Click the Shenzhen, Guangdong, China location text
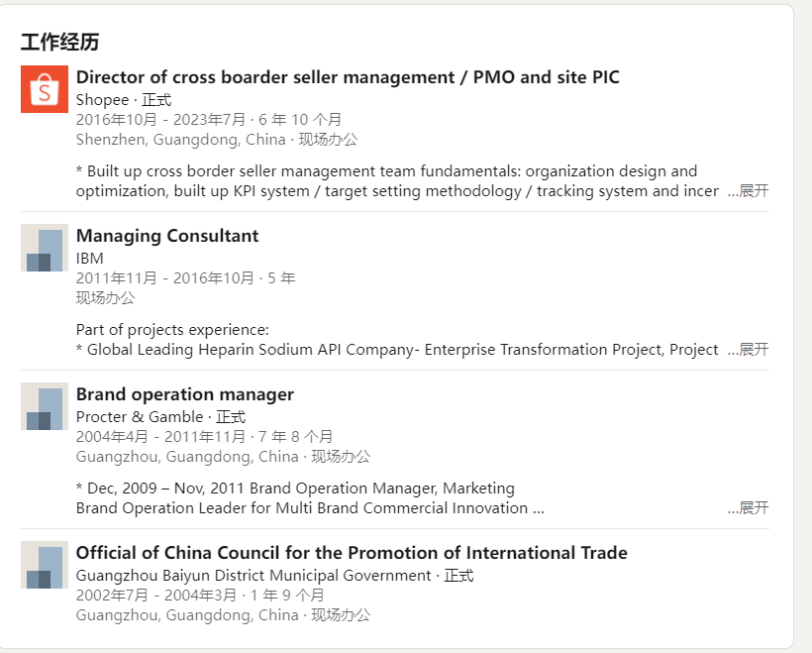This screenshot has width=812, height=653. coord(181,140)
